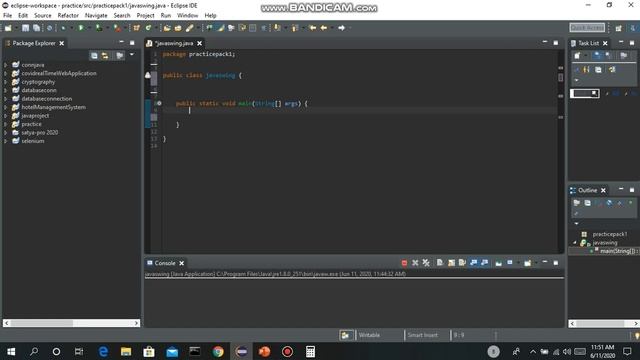Open the Navigate menu
The image size is (640, 360).
coord(96,16)
